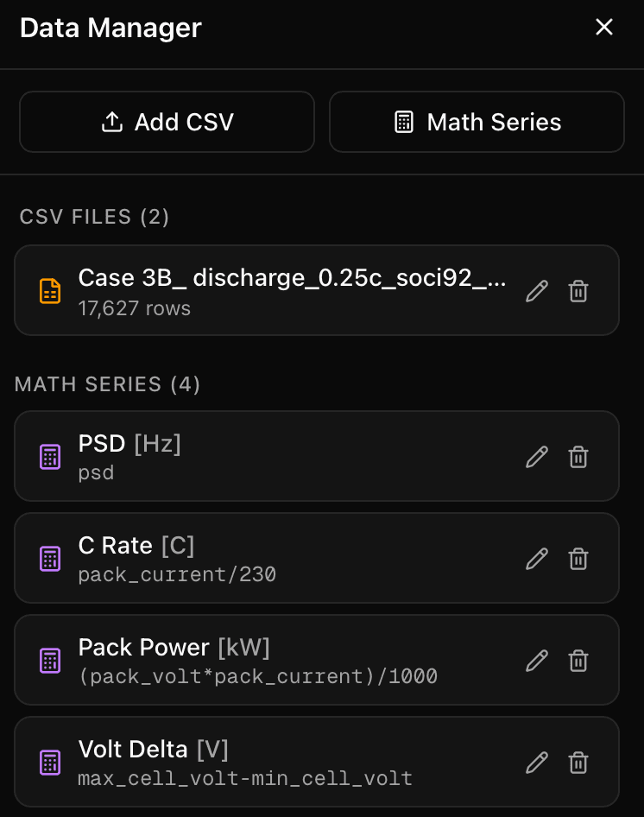
Task: Edit the PSD math series pencil icon
Action: (537, 457)
